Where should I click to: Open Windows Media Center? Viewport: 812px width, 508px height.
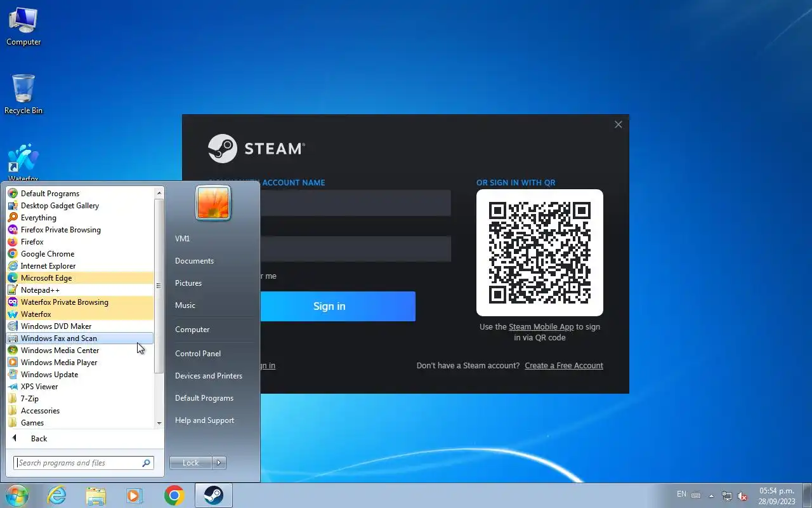tap(80, 351)
